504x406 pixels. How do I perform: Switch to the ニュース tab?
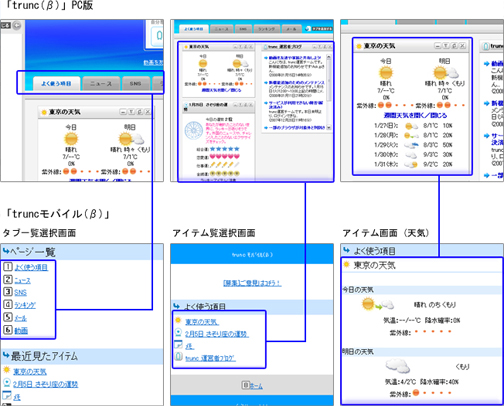point(101,84)
